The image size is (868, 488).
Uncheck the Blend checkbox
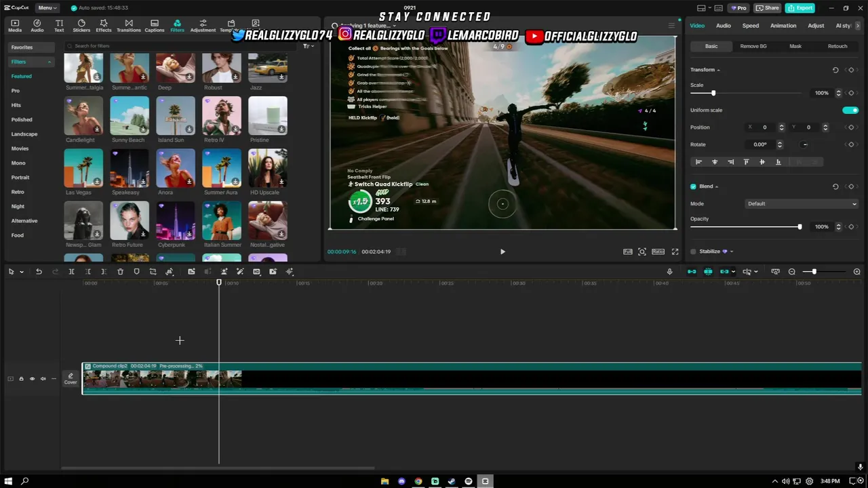click(693, 186)
